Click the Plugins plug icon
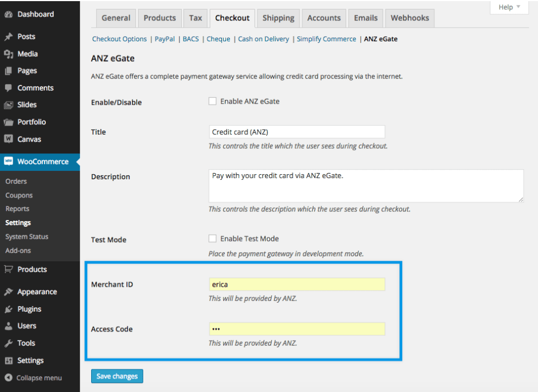Image resolution: width=538 pixels, height=392 pixels. coord(8,309)
